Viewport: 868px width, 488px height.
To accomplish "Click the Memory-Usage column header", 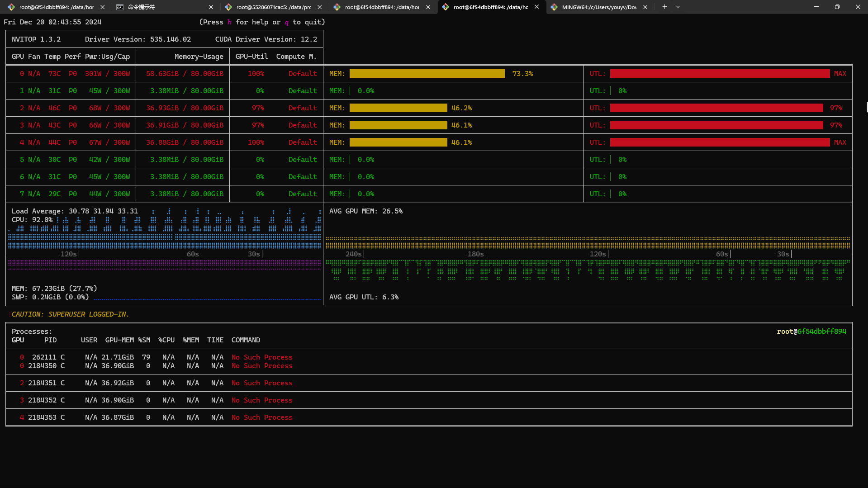I will click(x=199, y=57).
